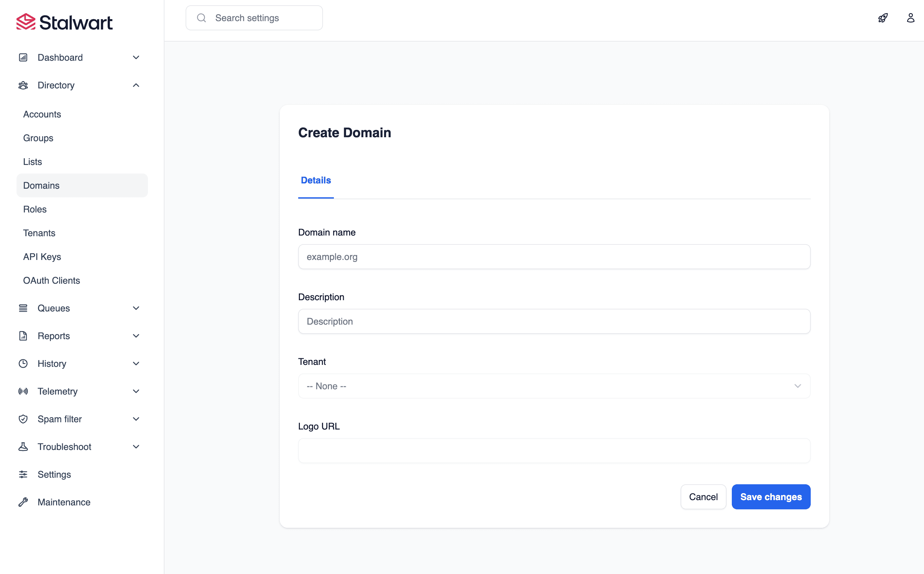Select API Keys in the sidebar
Screen dimensions: 924x574
click(x=42, y=257)
